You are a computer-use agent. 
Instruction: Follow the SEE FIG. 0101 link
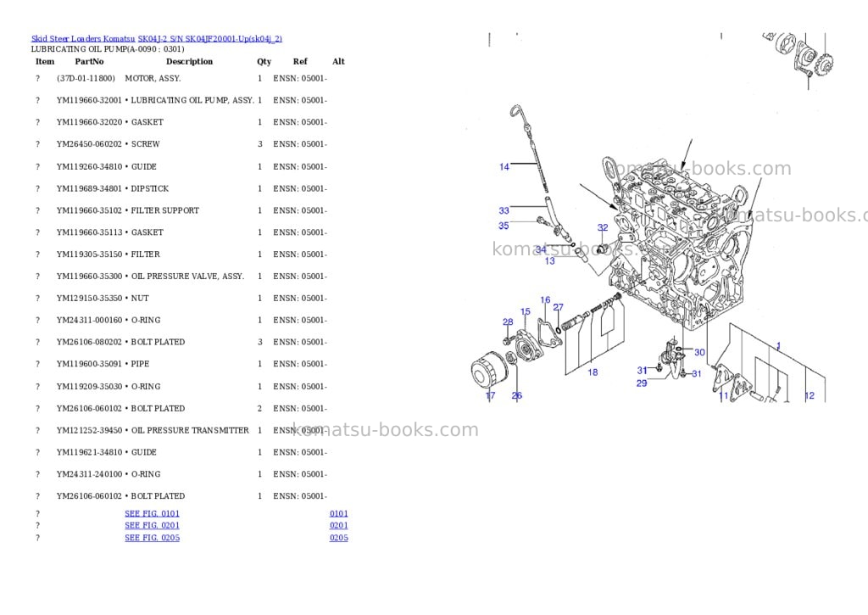point(153,513)
